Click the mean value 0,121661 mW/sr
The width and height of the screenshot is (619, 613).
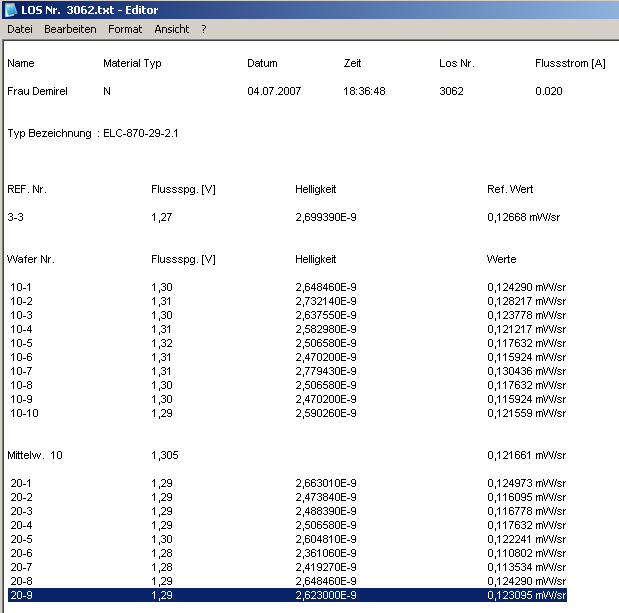tap(527, 455)
